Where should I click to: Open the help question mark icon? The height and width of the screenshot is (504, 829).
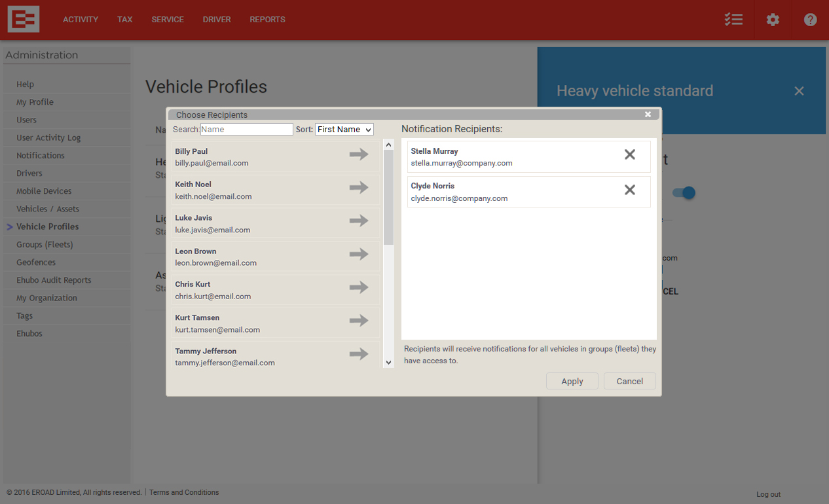pyautogui.click(x=810, y=20)
